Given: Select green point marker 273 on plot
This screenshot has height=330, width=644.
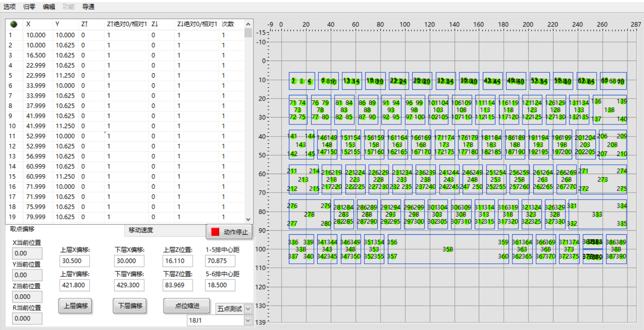Looking at the screenshot, I should [602, 179].
